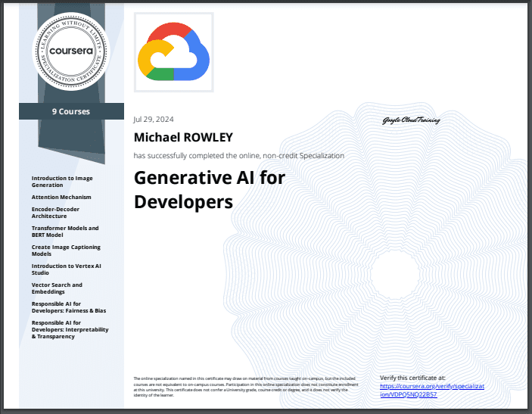Open the Coursera verification link
532x414 pixels.
click(432, 391)
